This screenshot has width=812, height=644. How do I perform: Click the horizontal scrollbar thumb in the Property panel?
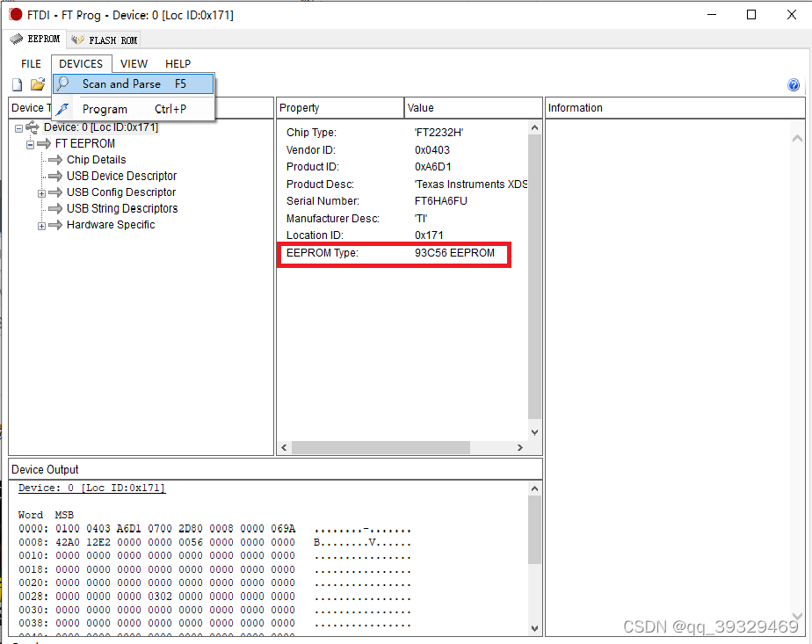pos(381,447)
